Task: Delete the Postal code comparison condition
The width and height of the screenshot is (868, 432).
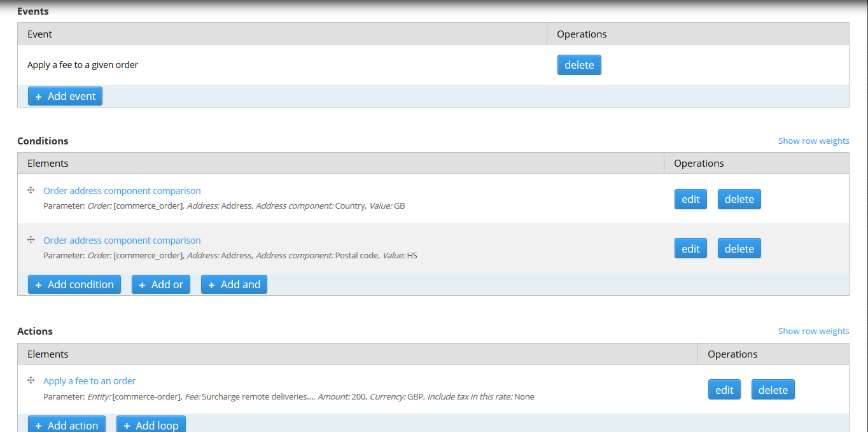Action: [739, 248]
